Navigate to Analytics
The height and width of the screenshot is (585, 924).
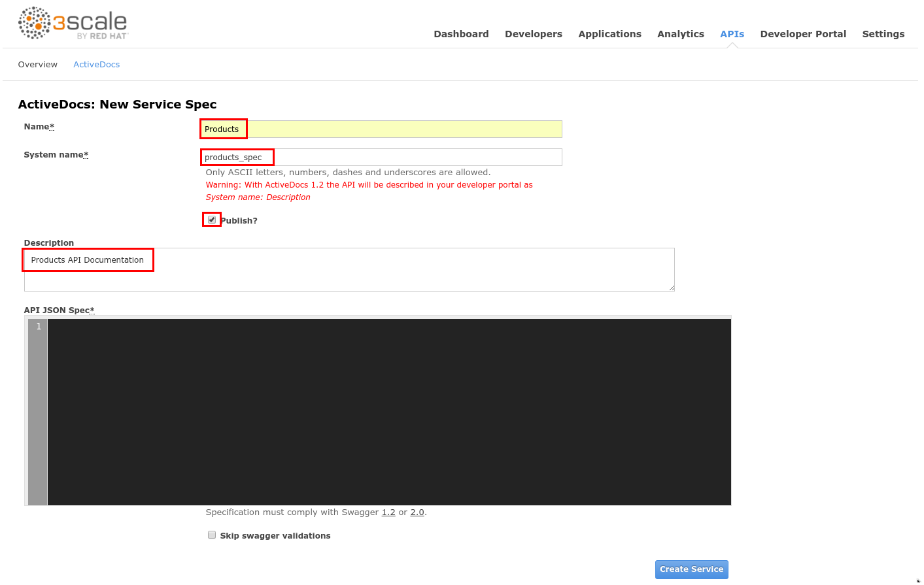coord(680,34)
